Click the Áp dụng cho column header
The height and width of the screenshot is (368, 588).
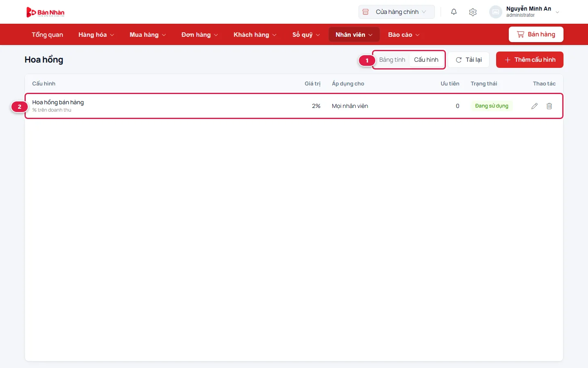(x=348, y=83)
